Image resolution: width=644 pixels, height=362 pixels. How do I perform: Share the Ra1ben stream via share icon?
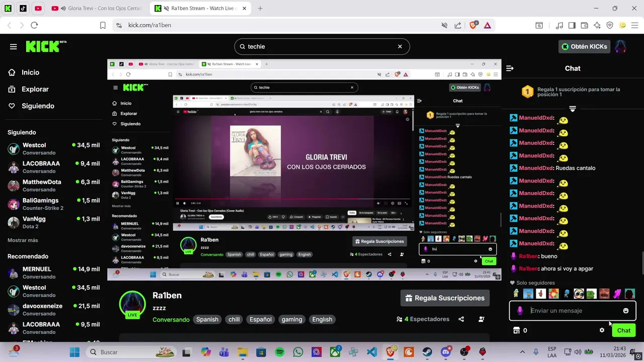pyautogui.click(x=461, y=319)
